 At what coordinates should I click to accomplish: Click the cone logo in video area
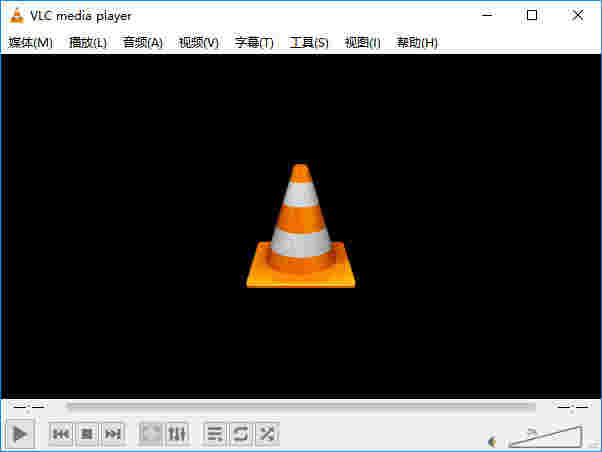(x=301, y=226)
